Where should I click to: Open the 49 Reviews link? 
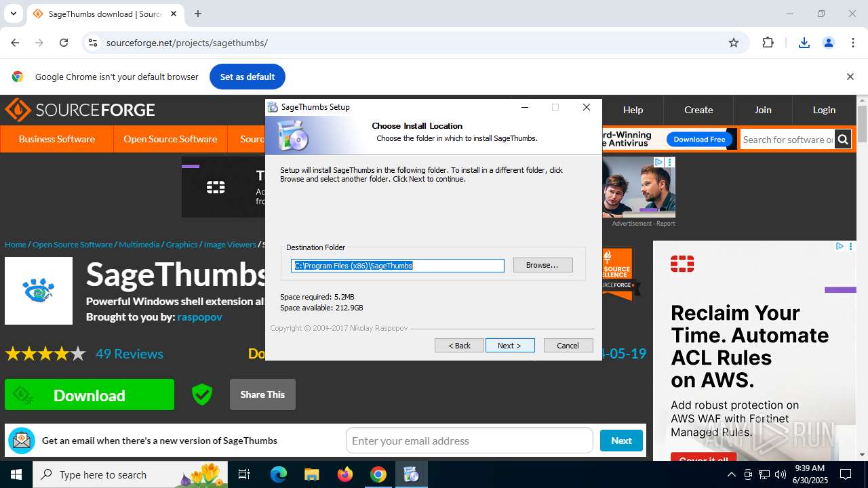point(130,354)
